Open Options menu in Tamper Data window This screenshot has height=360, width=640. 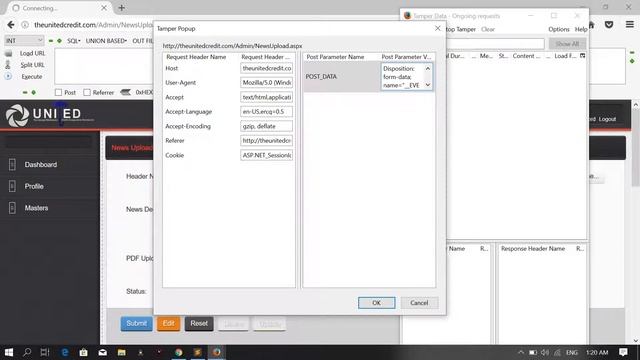(x=559, y=29)
